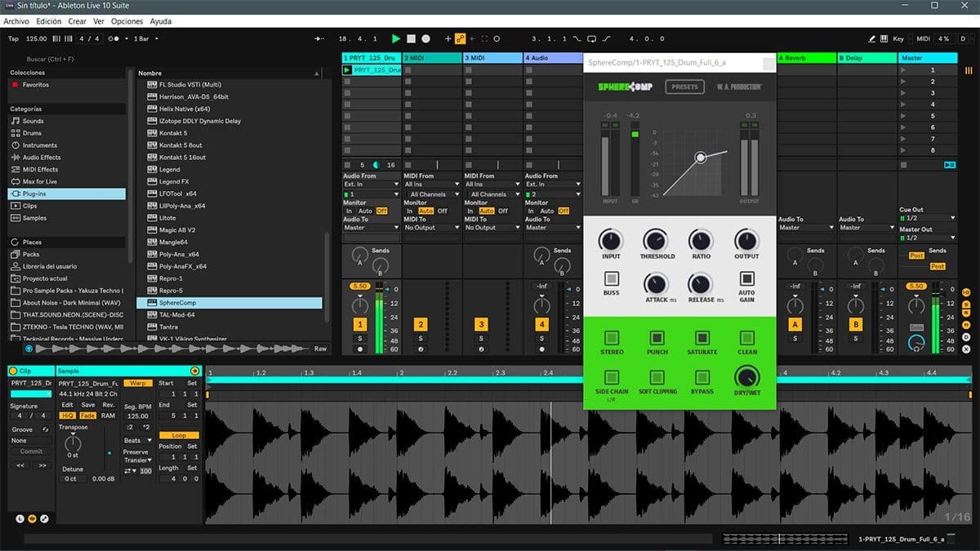Enable the SphereComp CLEAN button
The image size is (980, 551).
tap(746, 337)
